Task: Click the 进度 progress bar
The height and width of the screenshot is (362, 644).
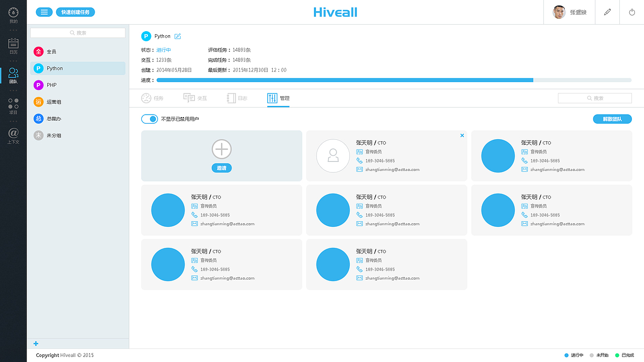Action: coord(394,80)
